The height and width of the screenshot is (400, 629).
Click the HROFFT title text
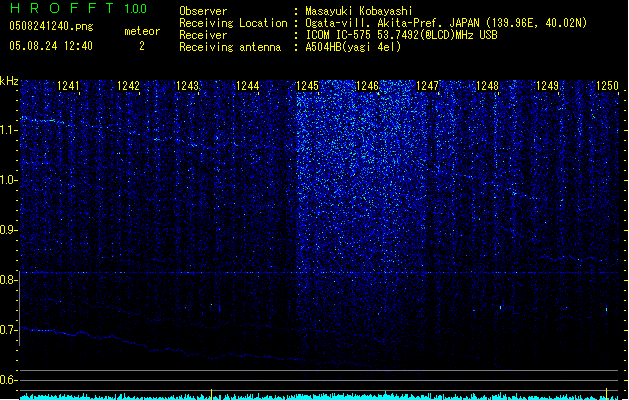pyautogui.click(x=62, y=8)
